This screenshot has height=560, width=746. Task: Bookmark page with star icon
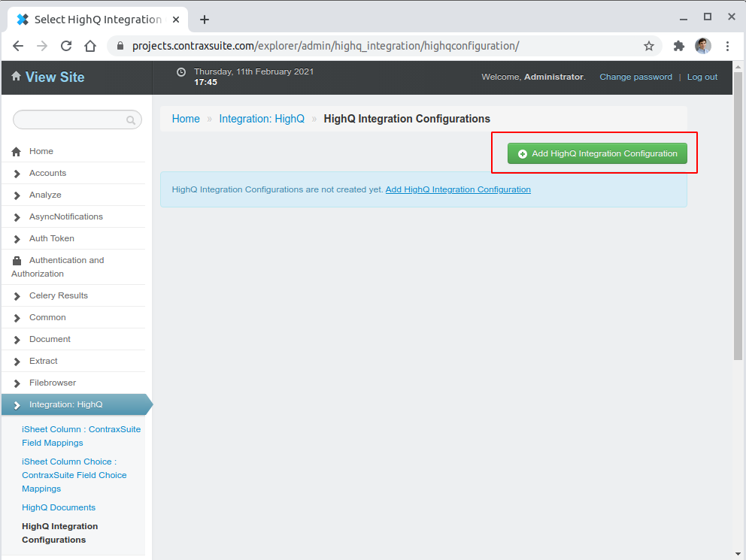coord(649,46)
